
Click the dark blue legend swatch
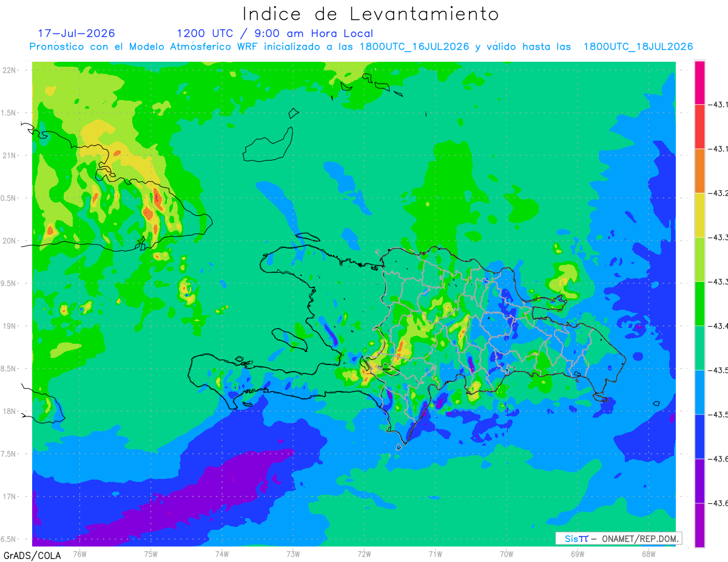click(699, 437)
